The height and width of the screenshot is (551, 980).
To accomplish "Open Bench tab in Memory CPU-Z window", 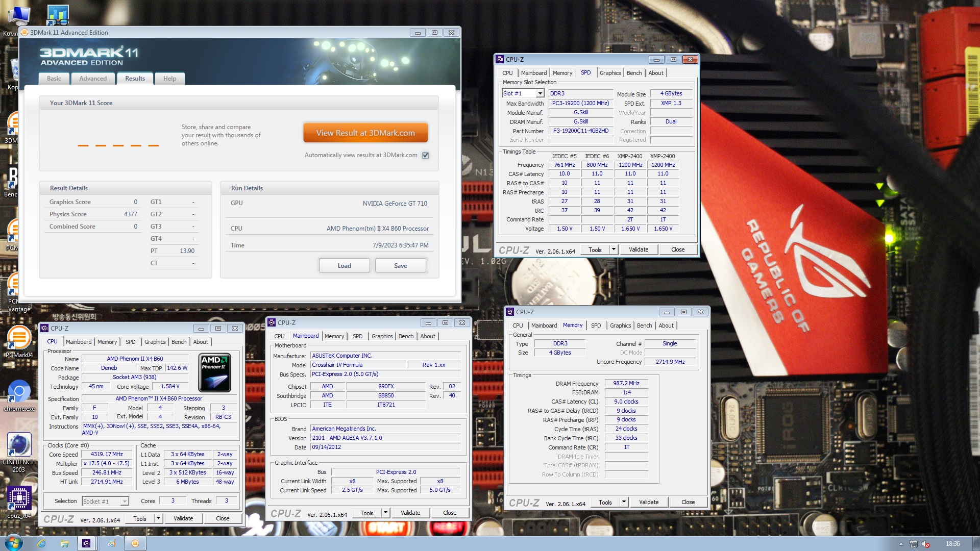I will pyautogui.click(x=644, y=325).
